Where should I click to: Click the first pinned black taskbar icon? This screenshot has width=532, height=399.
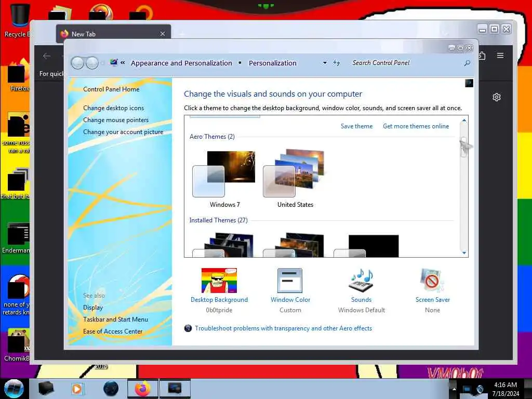[x=46, y=389]
